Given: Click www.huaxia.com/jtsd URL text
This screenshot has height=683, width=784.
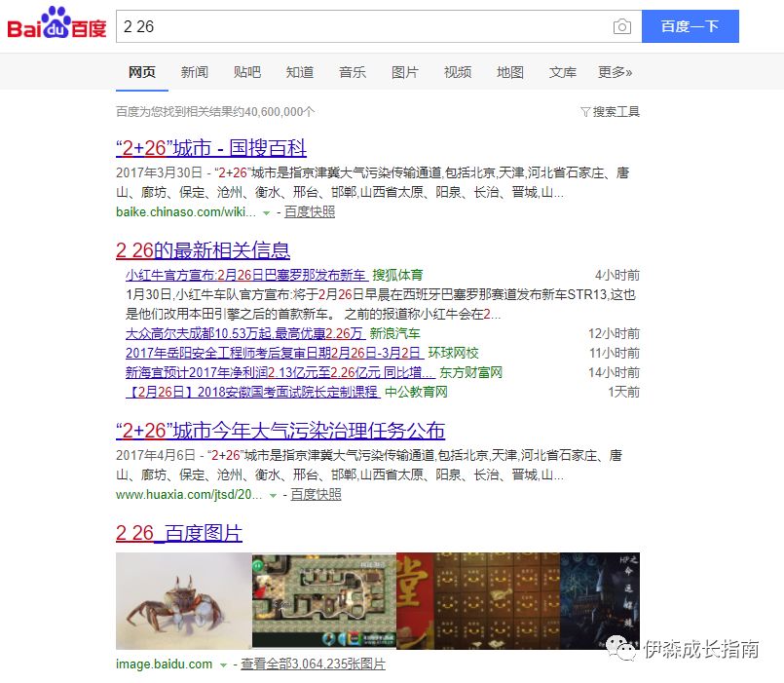Looking at the screenshot, I should (189, 495).
